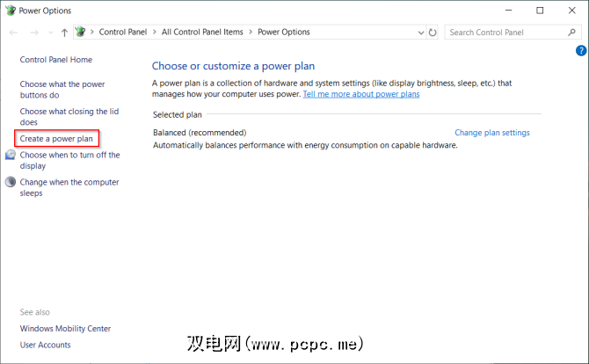The height and width of the screenshot is (364, 589).
Task: Open the Control Panel breadcrumb
Action: (x=123, y=33)
